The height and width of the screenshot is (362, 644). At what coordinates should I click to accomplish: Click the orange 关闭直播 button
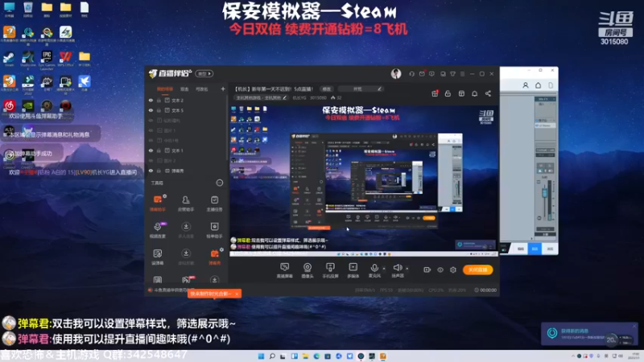(477, 269)
